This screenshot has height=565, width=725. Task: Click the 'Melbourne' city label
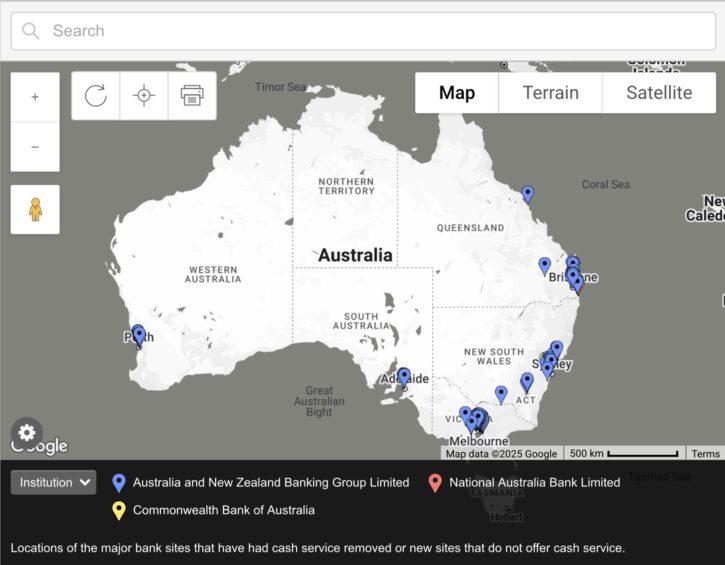479,441
